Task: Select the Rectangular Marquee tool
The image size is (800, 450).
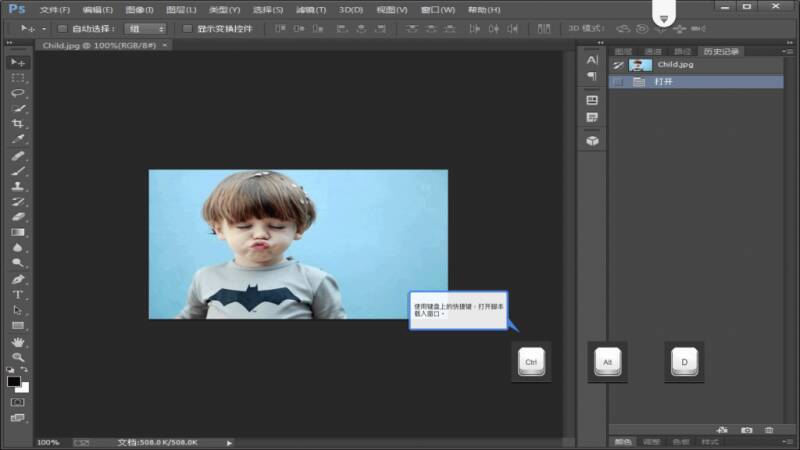Action: [x=18, y=78]
